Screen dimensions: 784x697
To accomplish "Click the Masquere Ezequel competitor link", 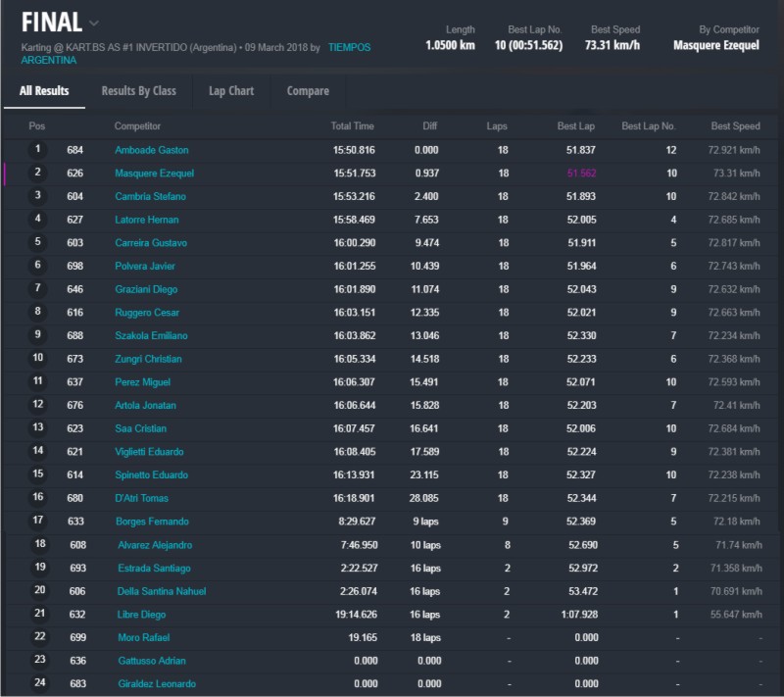I will coord(154,174).
